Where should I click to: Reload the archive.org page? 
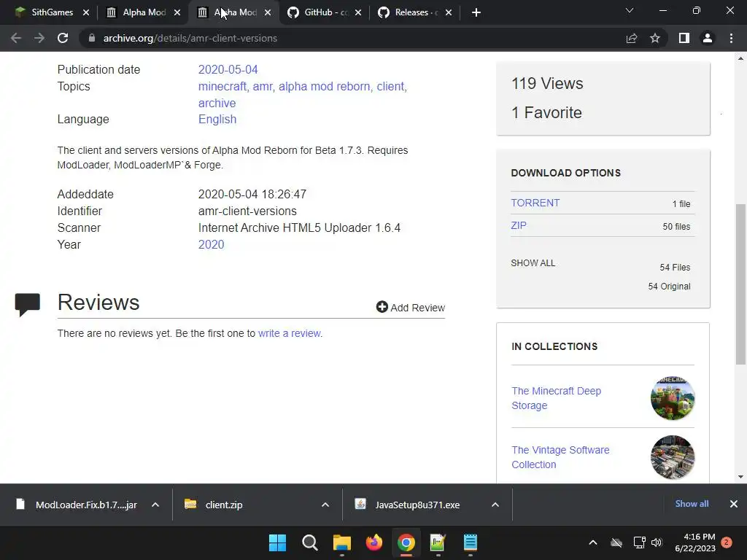coord(63,38)
